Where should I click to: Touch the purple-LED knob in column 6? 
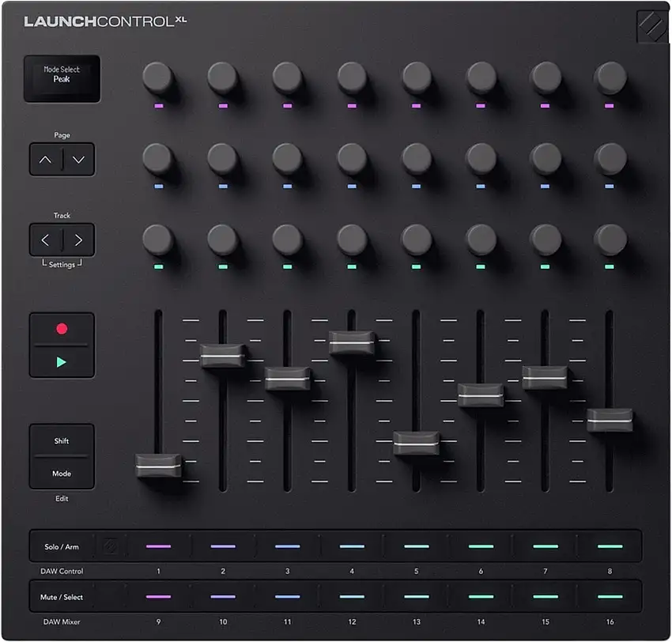pyautogui.click(x=481, y=78)
